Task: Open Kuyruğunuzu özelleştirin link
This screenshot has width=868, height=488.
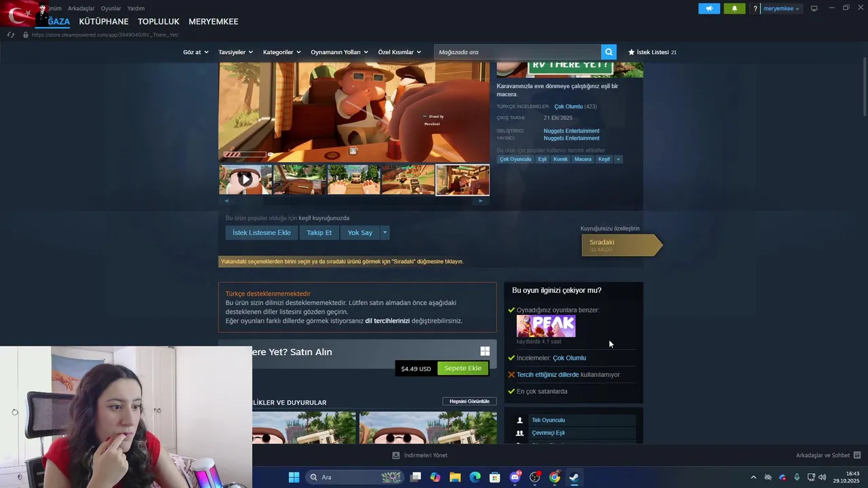Action: pyautogui.click(x=610, y=228)
